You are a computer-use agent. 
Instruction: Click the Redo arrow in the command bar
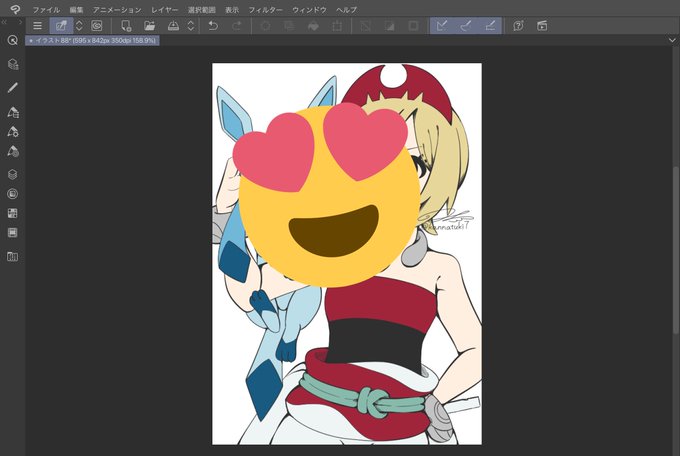click(x=237, y=26)
